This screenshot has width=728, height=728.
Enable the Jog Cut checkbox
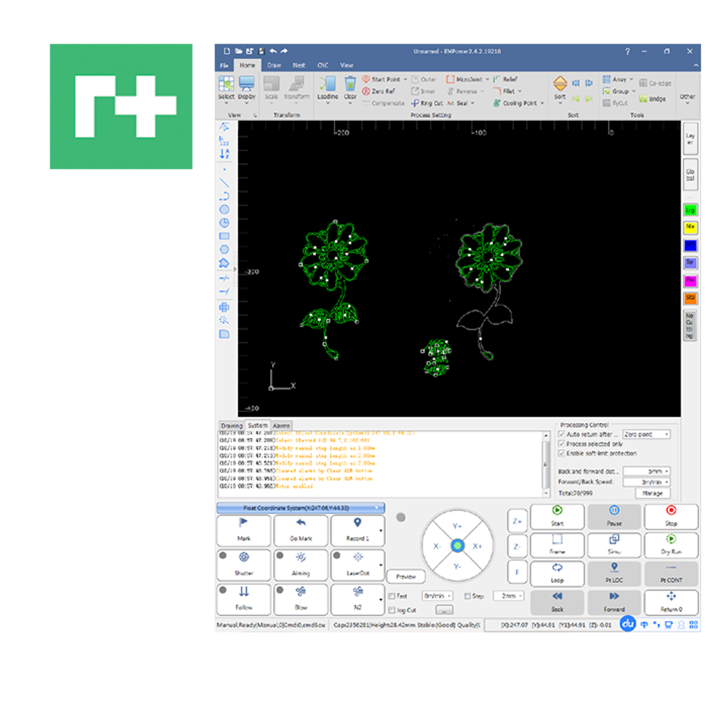392,610
